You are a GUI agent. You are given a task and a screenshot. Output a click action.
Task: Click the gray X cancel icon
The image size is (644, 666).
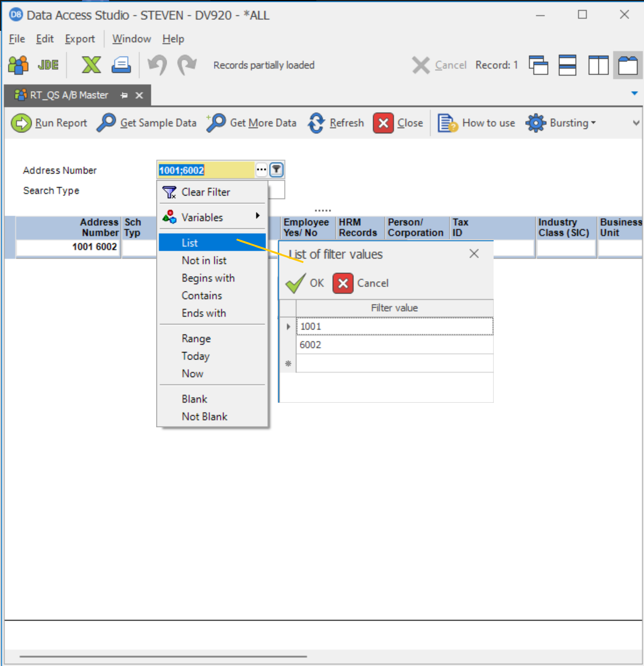[421, 65]
